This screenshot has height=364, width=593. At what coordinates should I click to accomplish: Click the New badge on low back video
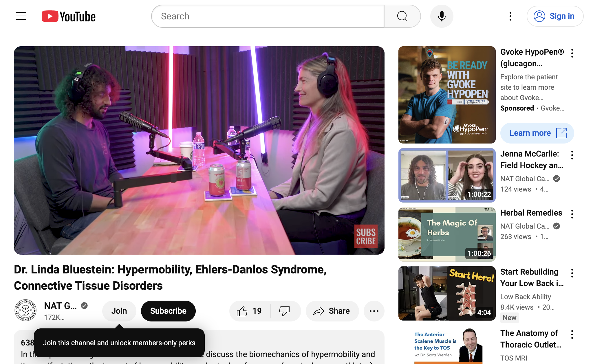[x=509, y=318]
